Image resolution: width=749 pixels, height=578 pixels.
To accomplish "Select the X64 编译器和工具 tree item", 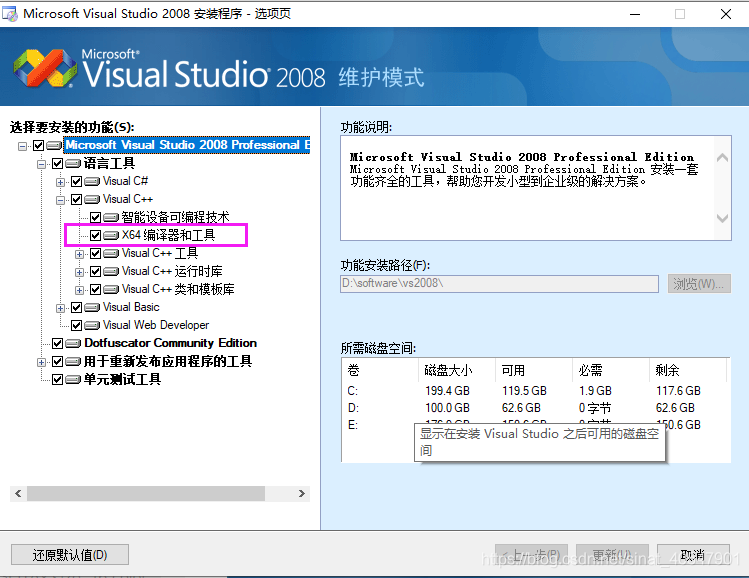I will (x=168, y=235).
